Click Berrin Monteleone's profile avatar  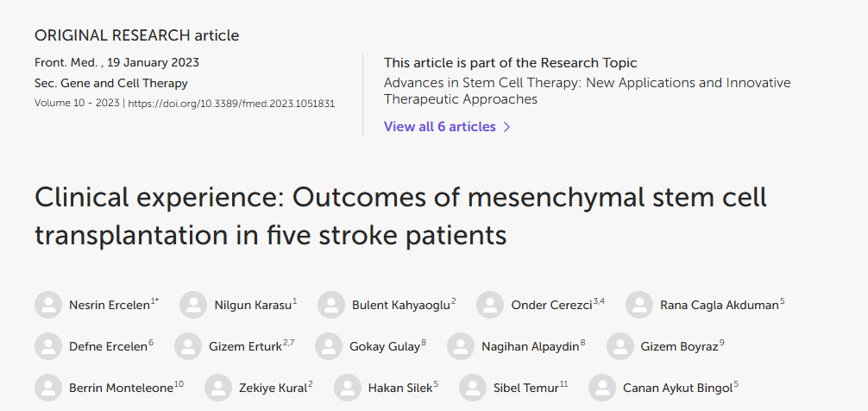(x=48, y=388)
